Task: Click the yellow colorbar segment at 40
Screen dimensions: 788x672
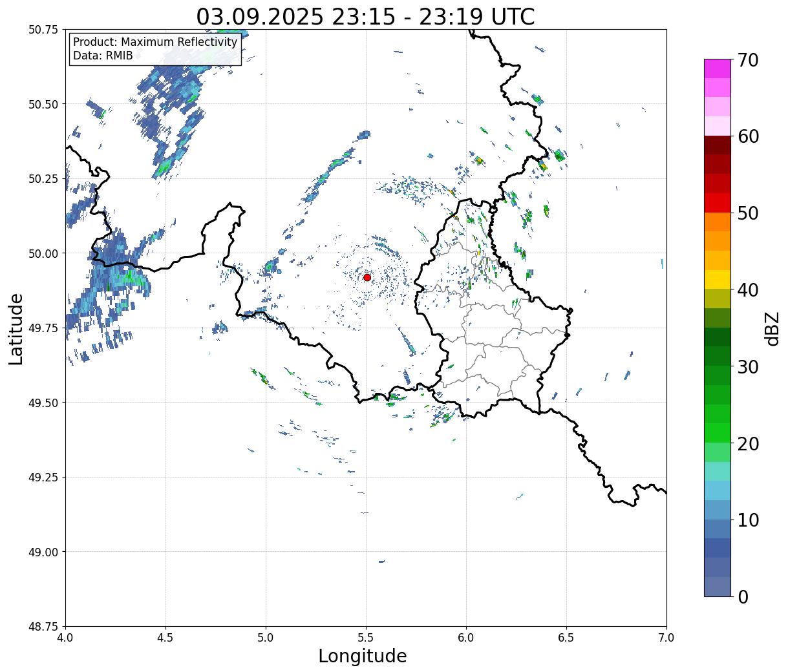Action: [718, 280]
